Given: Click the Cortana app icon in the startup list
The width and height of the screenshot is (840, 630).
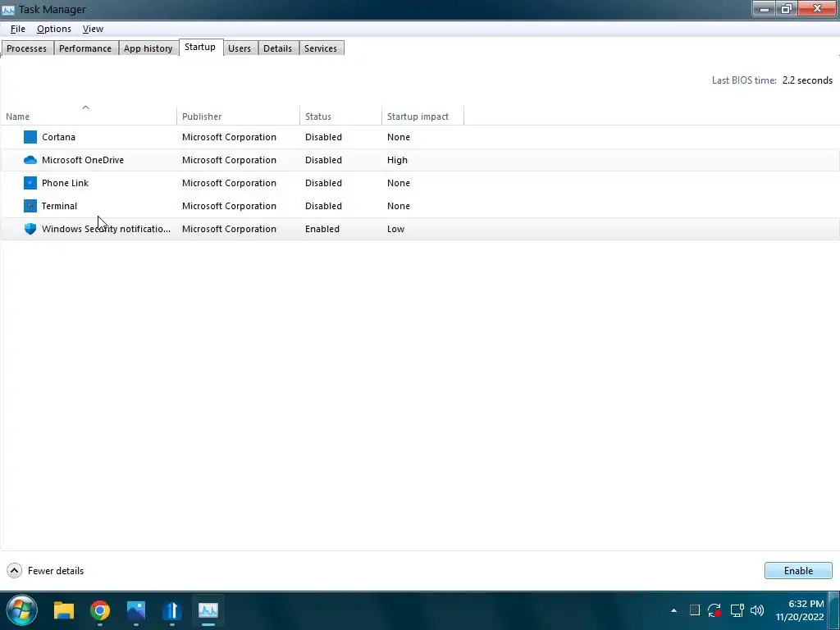Looking at the screenshot, I should (x=30, y=137).
